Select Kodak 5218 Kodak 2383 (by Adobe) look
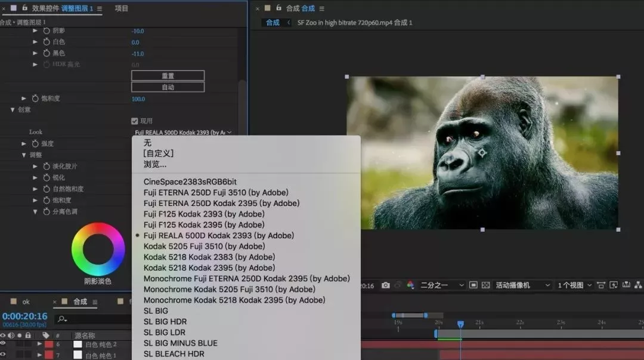This screenshot has height=360, width=644. pos(209,257)
